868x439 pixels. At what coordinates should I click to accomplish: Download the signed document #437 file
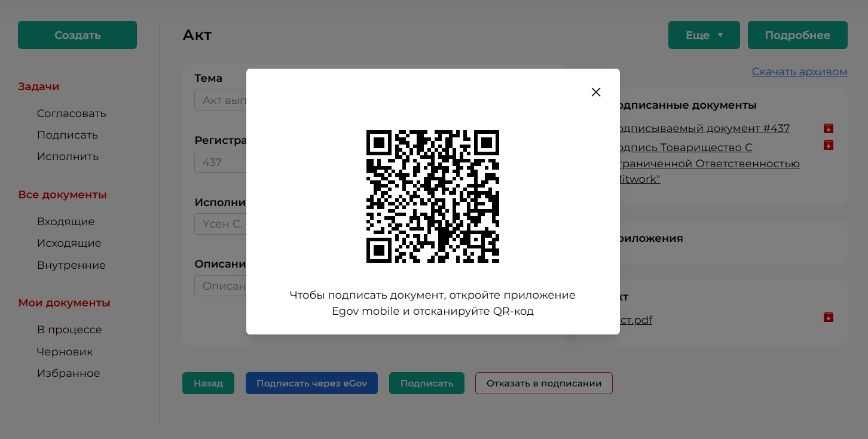(x=828, y=128)
